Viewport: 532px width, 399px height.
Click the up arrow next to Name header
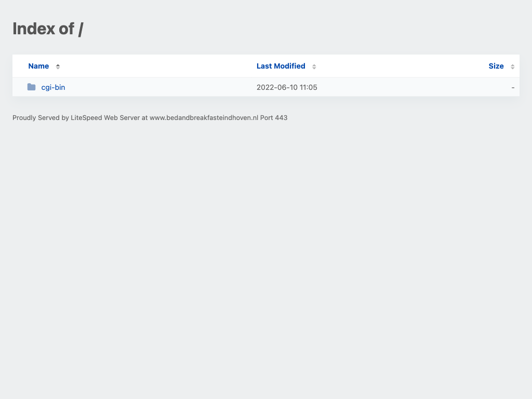[58, 65]
